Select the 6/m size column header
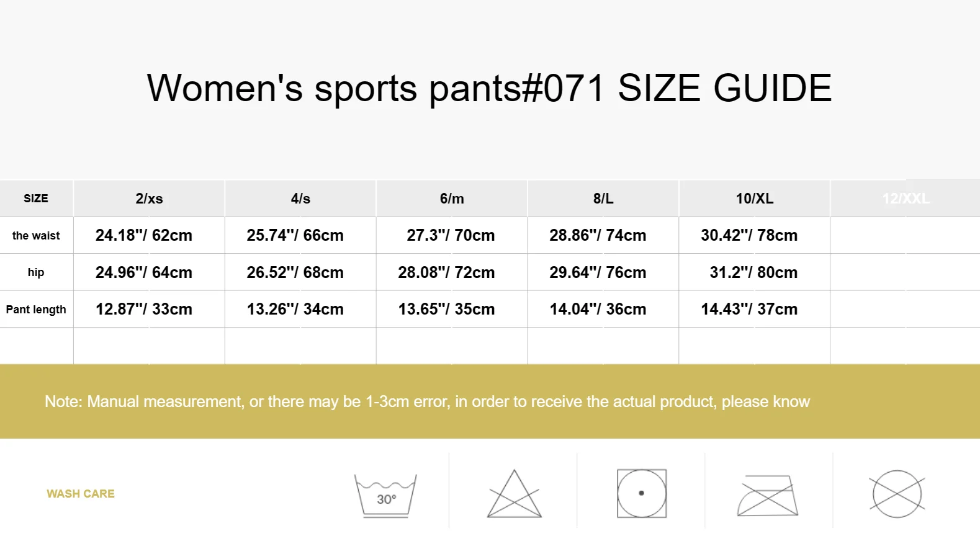The image size is (980, 546). pyautogui.click(x=452, y=199)
